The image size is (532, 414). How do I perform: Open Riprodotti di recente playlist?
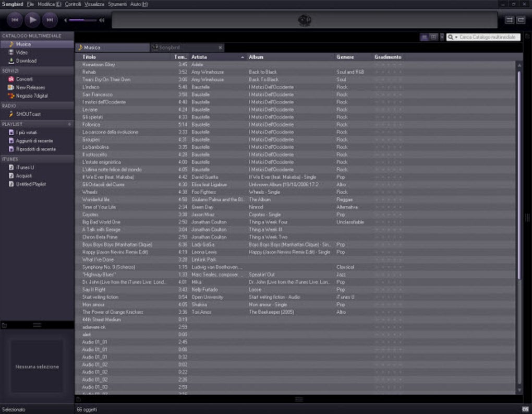pyautogui.click(x=37, y=149)
